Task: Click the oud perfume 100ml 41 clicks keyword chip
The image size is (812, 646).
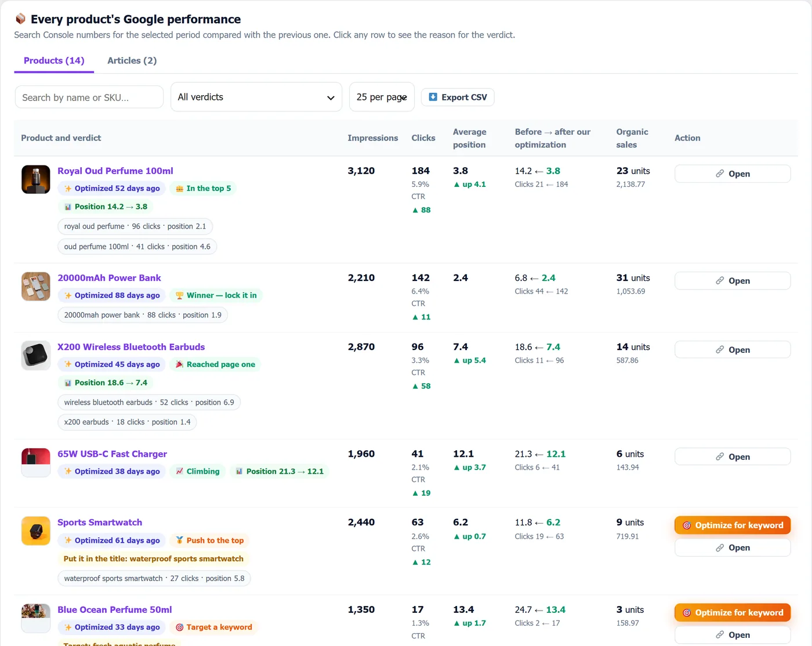Action: [137, 247]
